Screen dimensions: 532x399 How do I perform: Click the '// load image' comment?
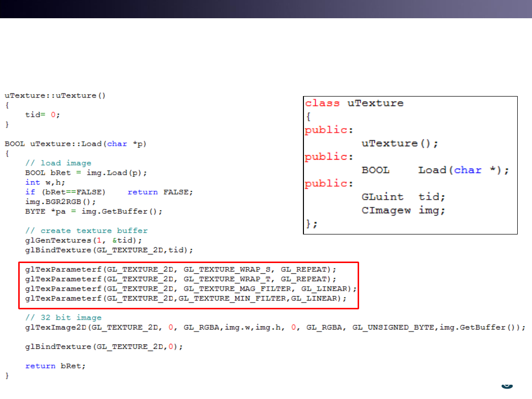tap(58, 163)
